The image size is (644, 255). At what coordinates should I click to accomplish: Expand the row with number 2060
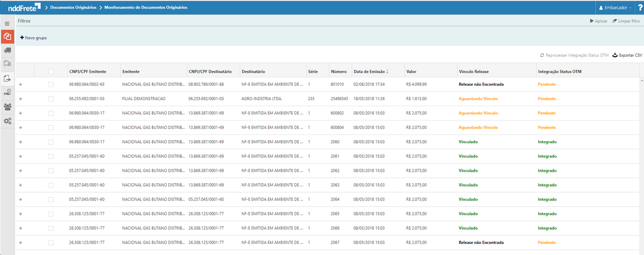[21, 142]
